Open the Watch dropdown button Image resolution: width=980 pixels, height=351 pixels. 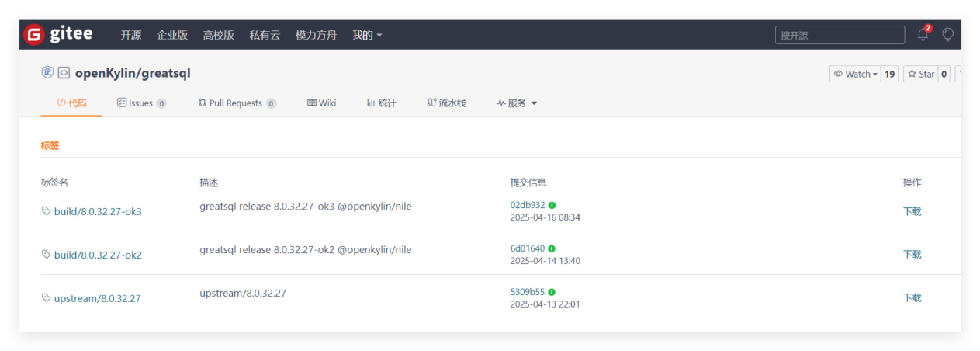coord(855,74)
